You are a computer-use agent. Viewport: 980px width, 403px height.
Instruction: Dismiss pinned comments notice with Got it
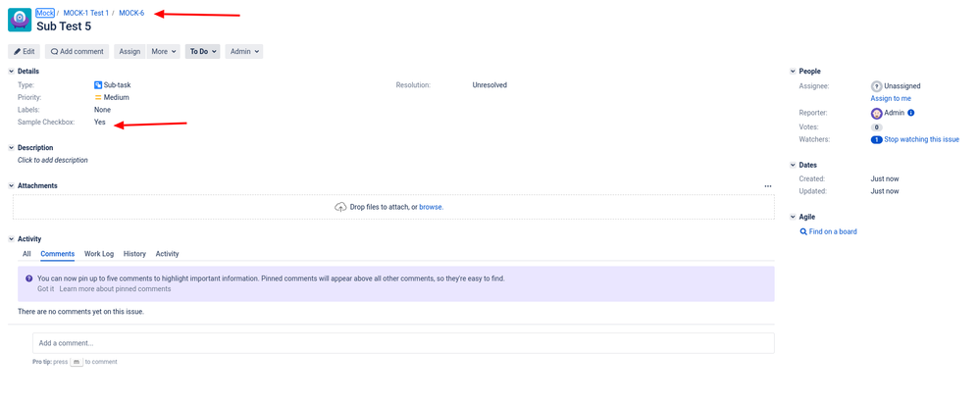(46, 289)
